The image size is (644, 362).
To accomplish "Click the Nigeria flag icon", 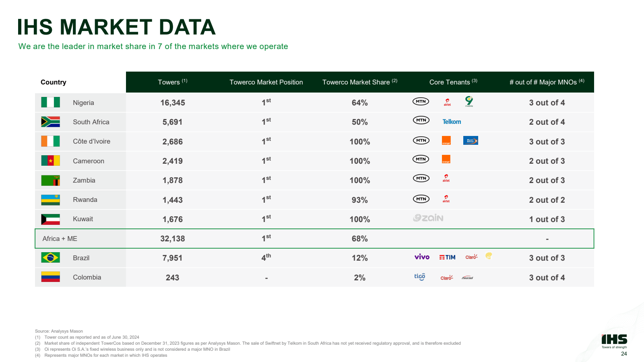I will [x=50, y=102].
